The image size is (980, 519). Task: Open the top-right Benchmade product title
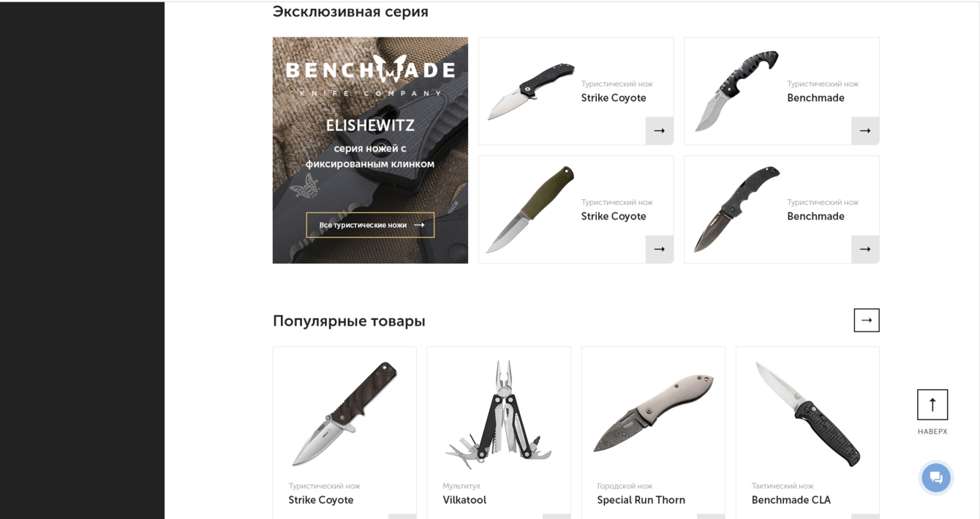pos(815,98)
